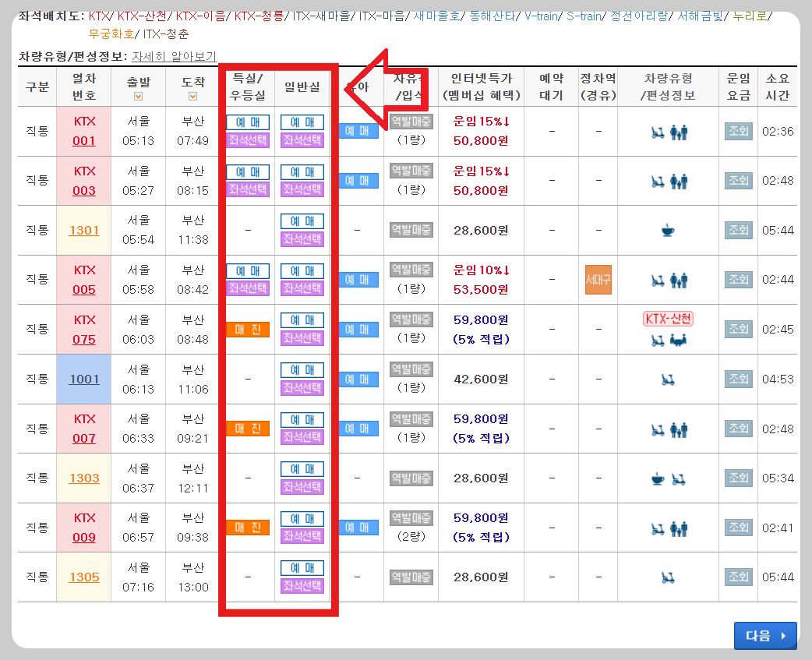Click the KTX-산천 train type badge in KTX 075 row
Screen dimensions: 812x660
click(666, 318)
